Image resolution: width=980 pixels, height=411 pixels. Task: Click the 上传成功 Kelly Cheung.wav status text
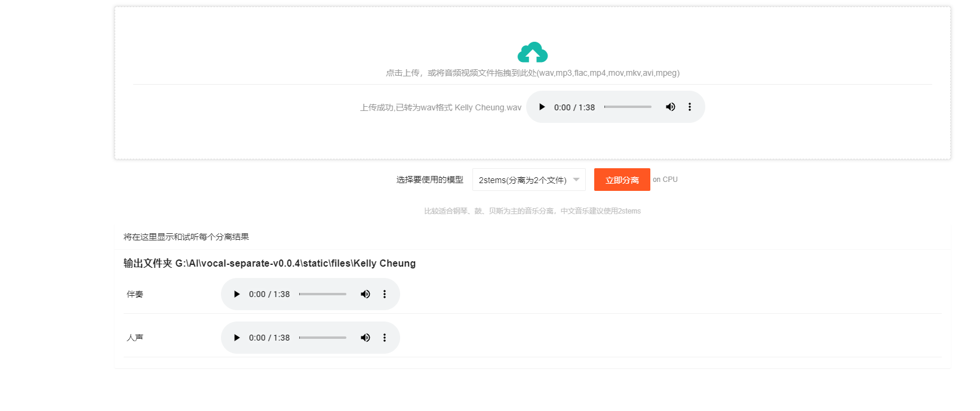tap(441, 107)
